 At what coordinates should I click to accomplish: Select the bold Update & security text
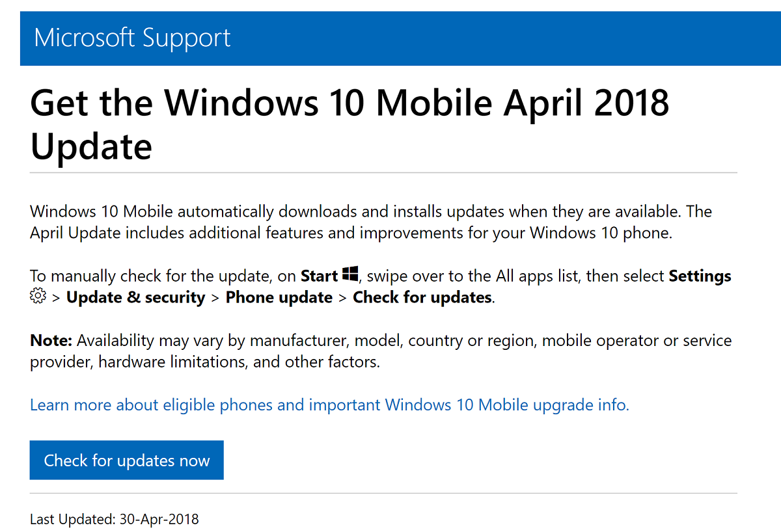tap(135, 297)
